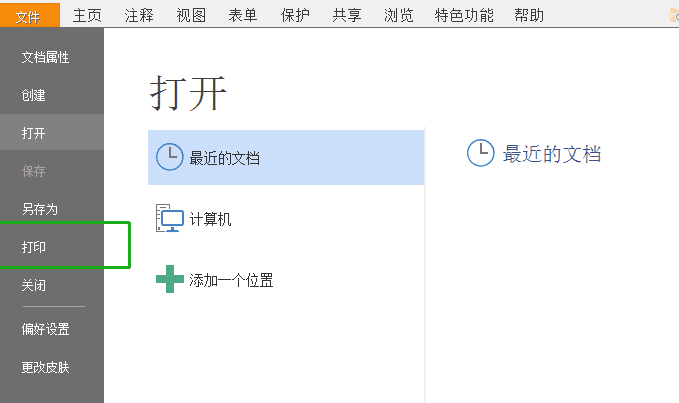The image size is (679, 403).
Task: Select 文档属性 in the sidebar
Action: click(52, 57)
